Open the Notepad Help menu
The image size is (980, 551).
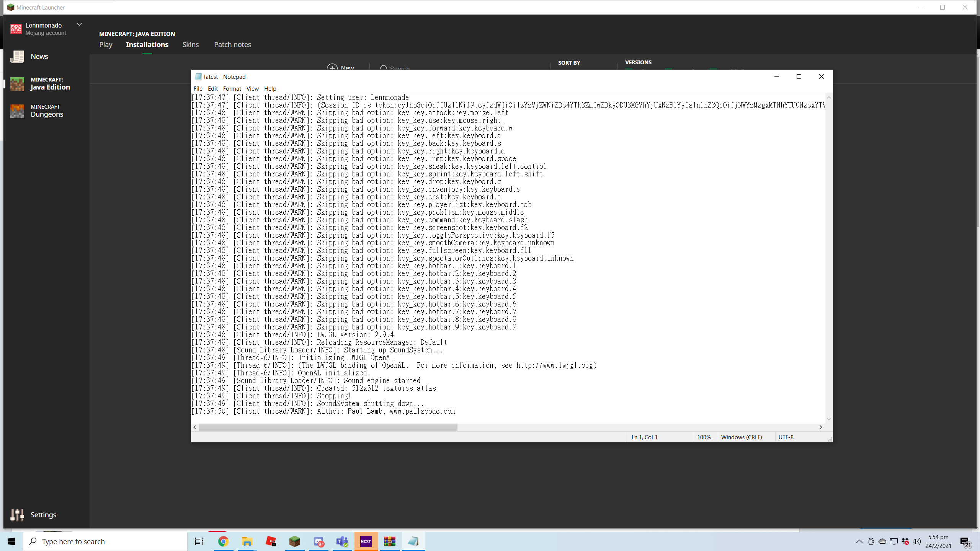point(270,88)
